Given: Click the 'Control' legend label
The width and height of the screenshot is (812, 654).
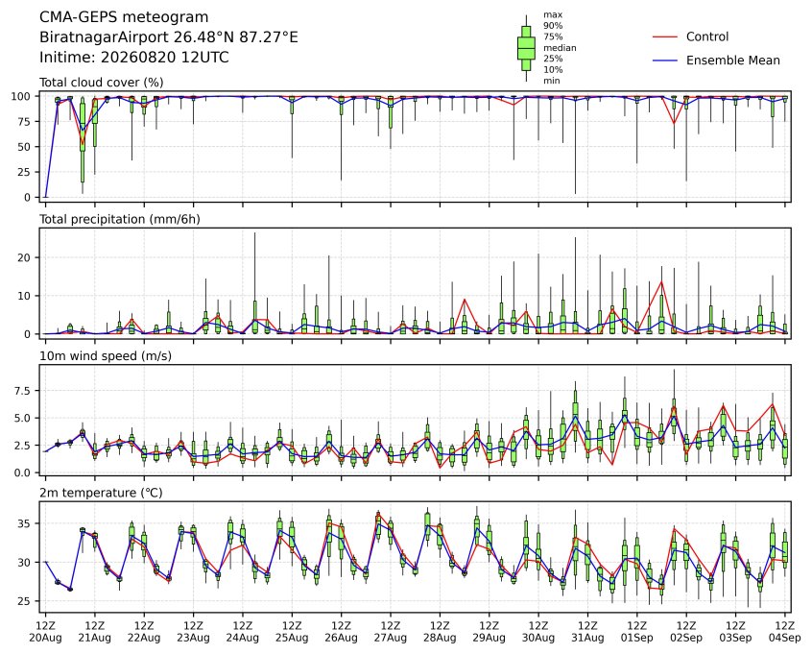Looking at the screenshot, I should [x=707, y=36].
